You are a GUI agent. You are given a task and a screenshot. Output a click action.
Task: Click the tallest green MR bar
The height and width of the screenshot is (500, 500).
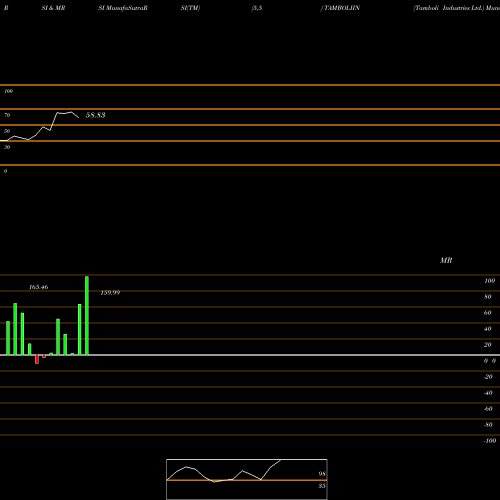point(87,315)
